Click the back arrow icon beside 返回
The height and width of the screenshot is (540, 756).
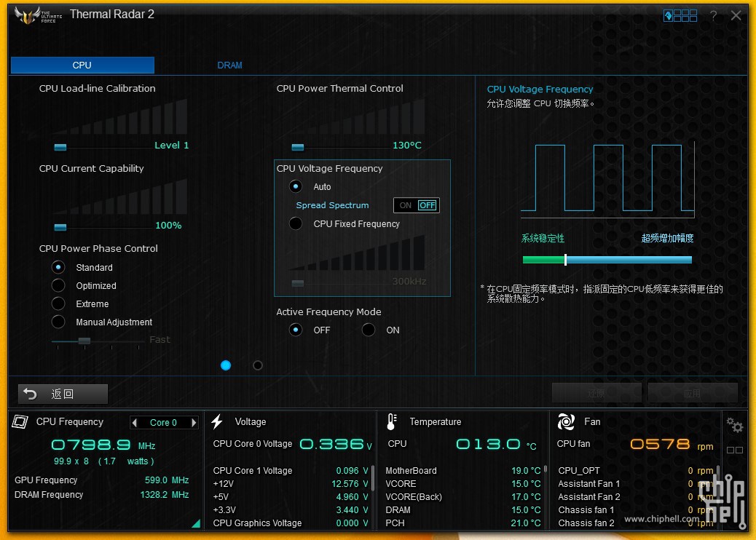coord(31,394)
